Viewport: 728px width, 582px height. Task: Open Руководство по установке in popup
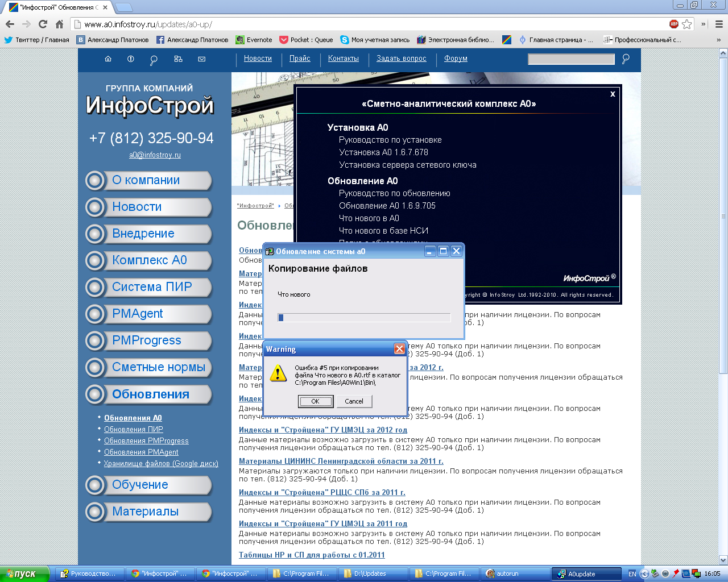(x=390, y=140)
